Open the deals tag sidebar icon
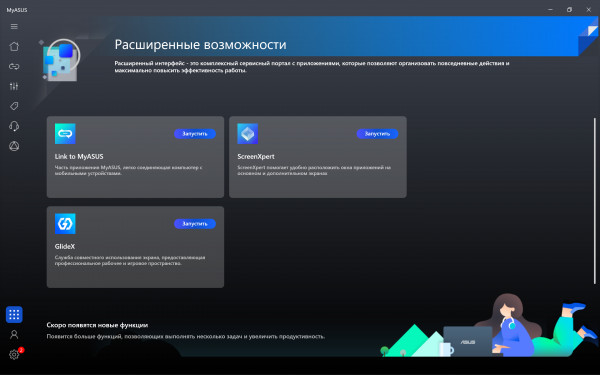This screenshot has height=375, width=600. click(x=14, y=106)
